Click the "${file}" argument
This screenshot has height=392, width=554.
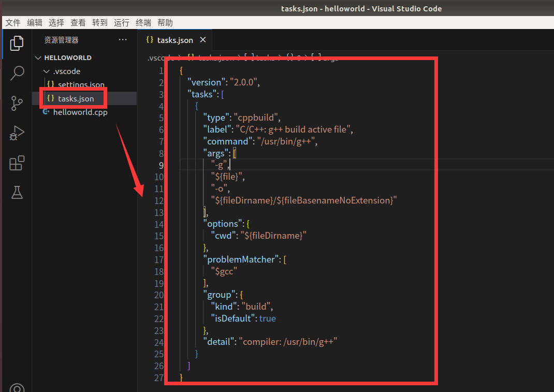coord(226,177)
